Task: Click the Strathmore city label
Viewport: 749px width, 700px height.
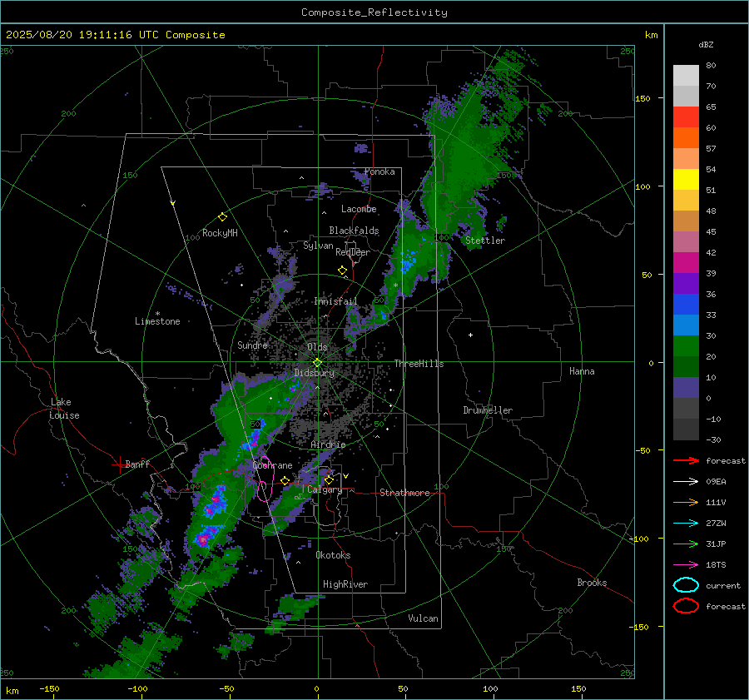Action: click(404, 493)
